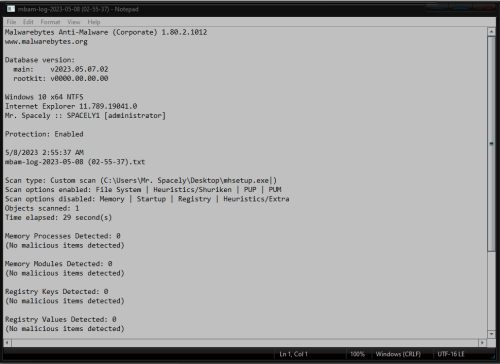This screenshot has width=500, height=364.
Task: Click the horizontal scrollbar right arrow
Action: [x=482, y=343]
